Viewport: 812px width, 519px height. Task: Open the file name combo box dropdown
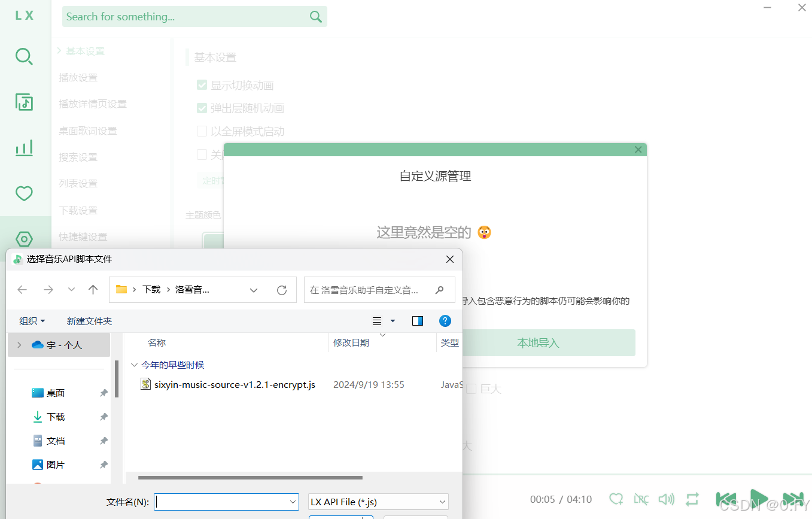coord(293,502)
